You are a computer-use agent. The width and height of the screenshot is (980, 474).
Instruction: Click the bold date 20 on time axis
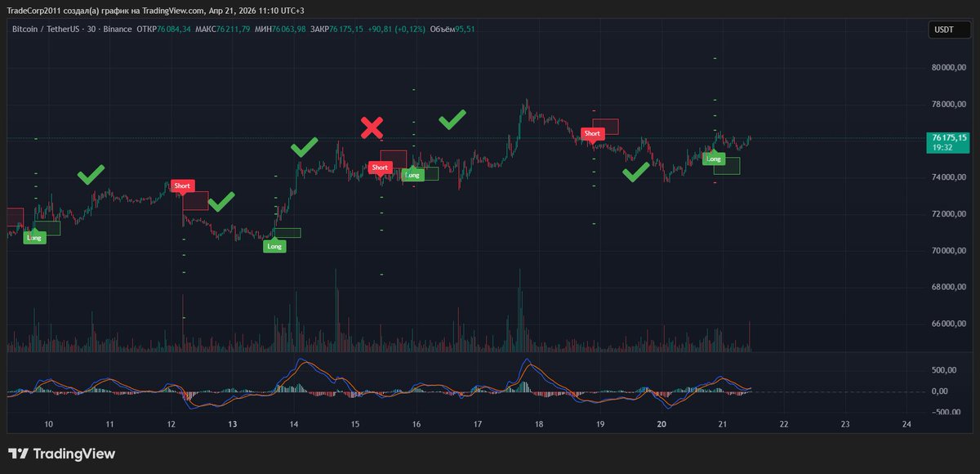(x=661, y=425)
